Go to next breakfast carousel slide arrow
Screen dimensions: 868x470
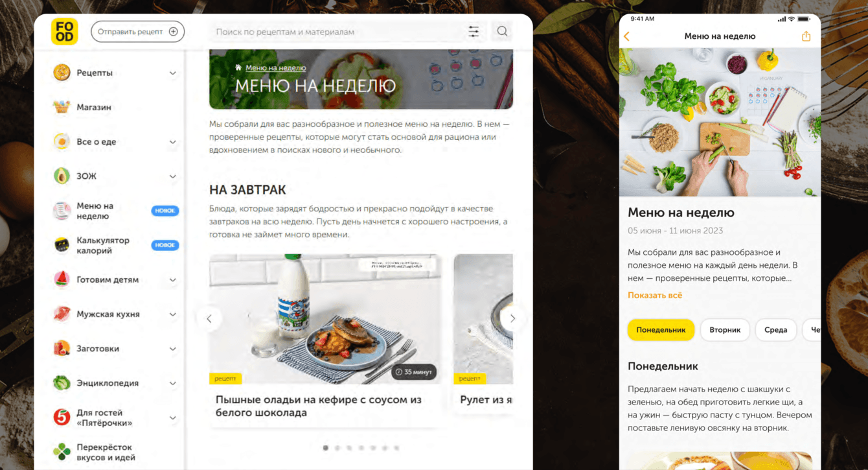[x=512, y=318]
